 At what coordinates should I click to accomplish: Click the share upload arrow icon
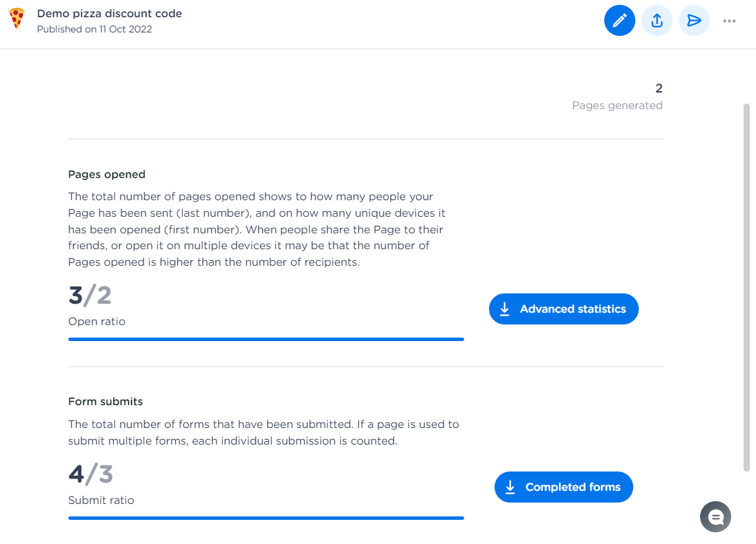coord(657,21)
